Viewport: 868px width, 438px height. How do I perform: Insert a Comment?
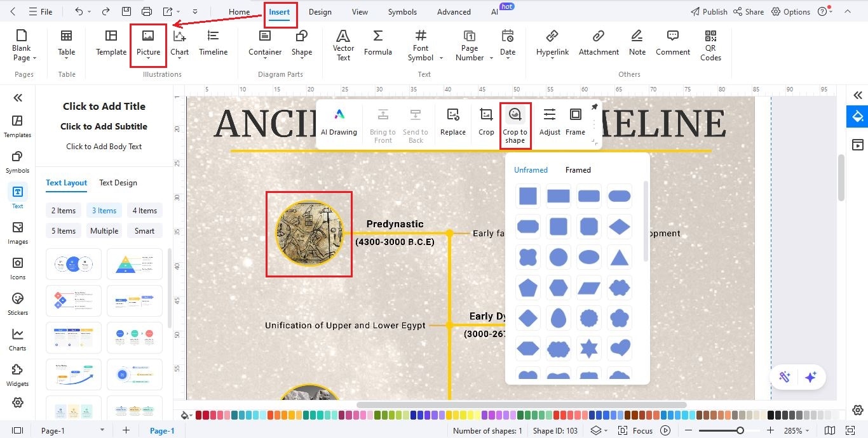pos(673,43)
